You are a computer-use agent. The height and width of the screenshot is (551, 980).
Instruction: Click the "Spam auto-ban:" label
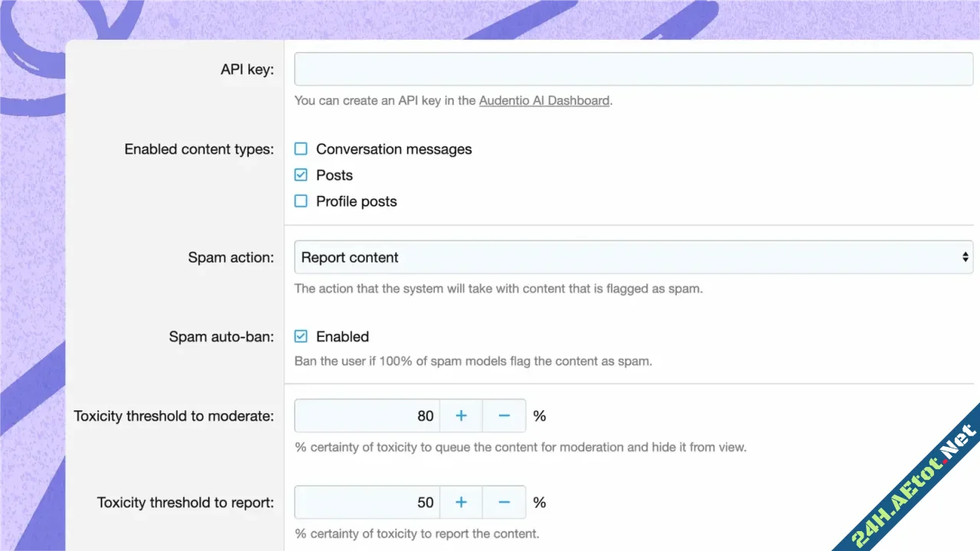tap(221, 337)
